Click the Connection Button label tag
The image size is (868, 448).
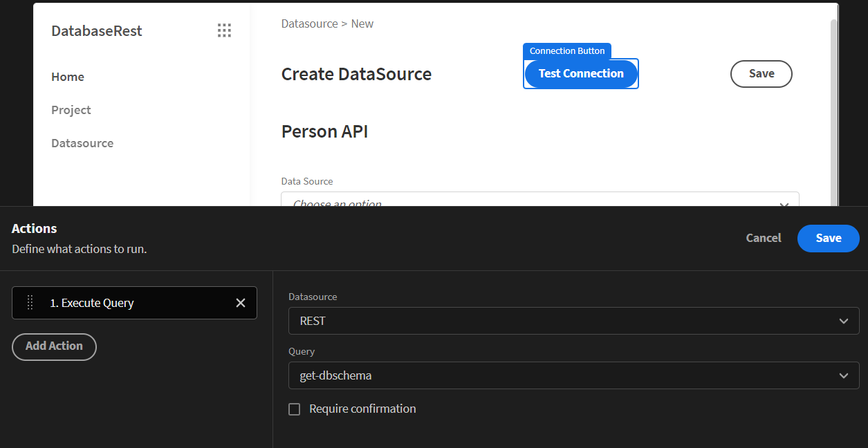pyautogui.click(x=567, y=51)
